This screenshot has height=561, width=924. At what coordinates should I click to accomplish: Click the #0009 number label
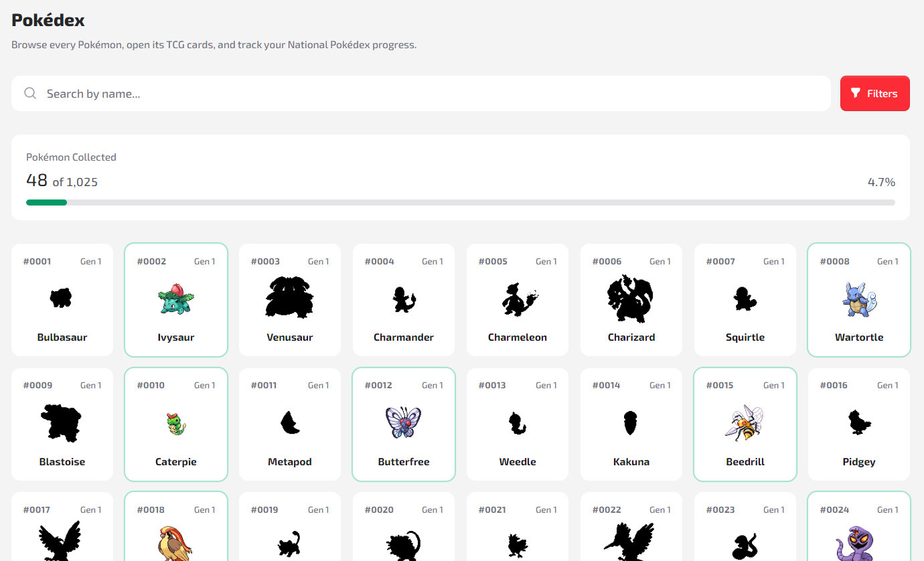click(37, 385)
